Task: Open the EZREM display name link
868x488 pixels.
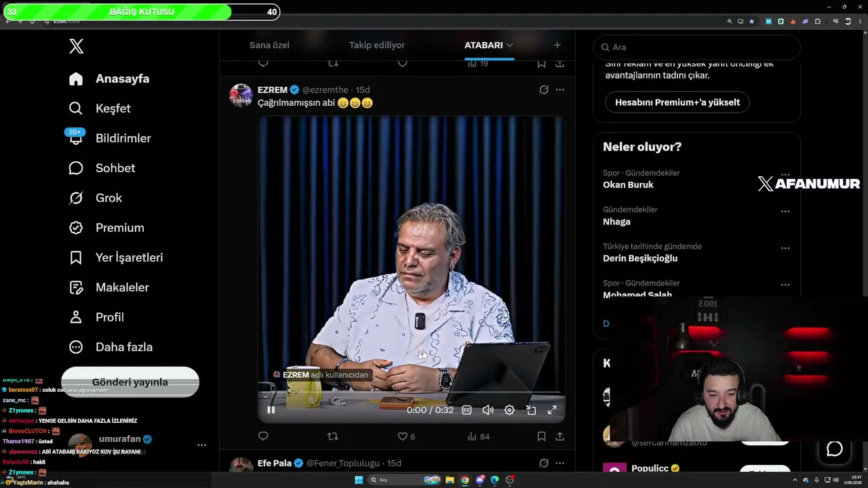Action: (273, 89)
